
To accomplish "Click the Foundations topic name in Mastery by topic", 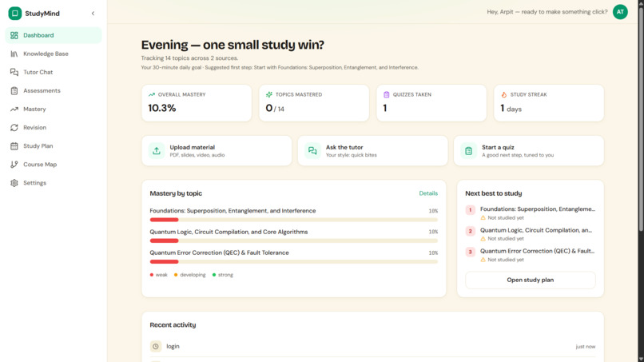I will point(233,211).
